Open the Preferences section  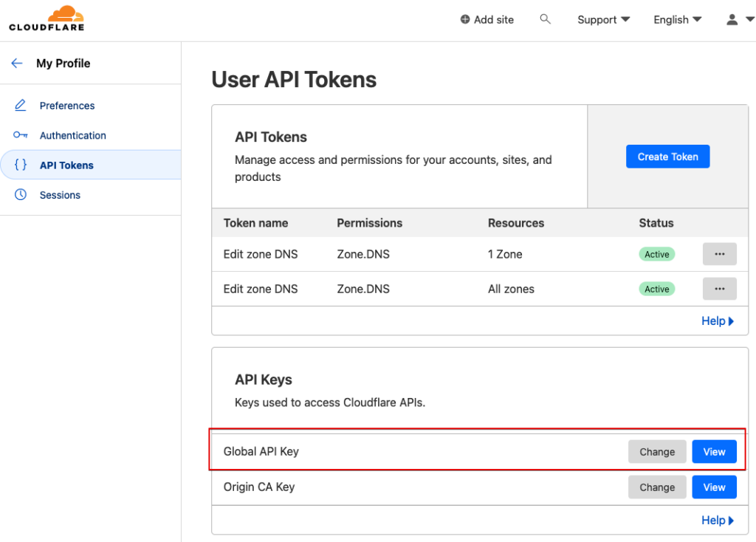67,106
